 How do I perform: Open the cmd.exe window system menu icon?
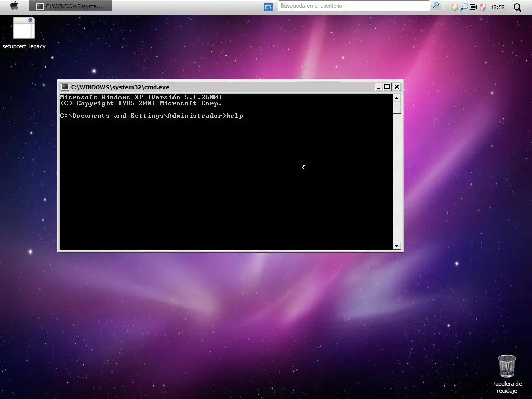click(x=65, y=87)
